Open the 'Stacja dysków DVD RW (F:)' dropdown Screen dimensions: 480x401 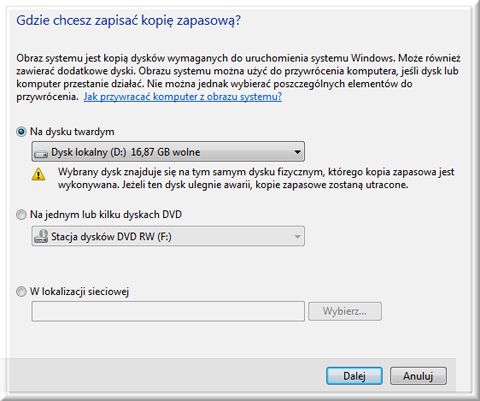click(168, 236)
